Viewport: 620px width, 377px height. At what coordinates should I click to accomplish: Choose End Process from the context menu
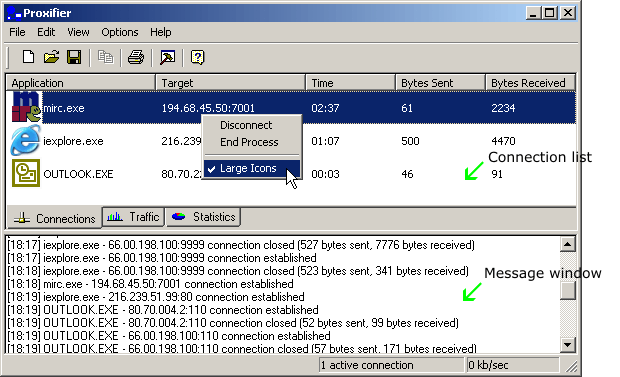click(x=249, y=142)
